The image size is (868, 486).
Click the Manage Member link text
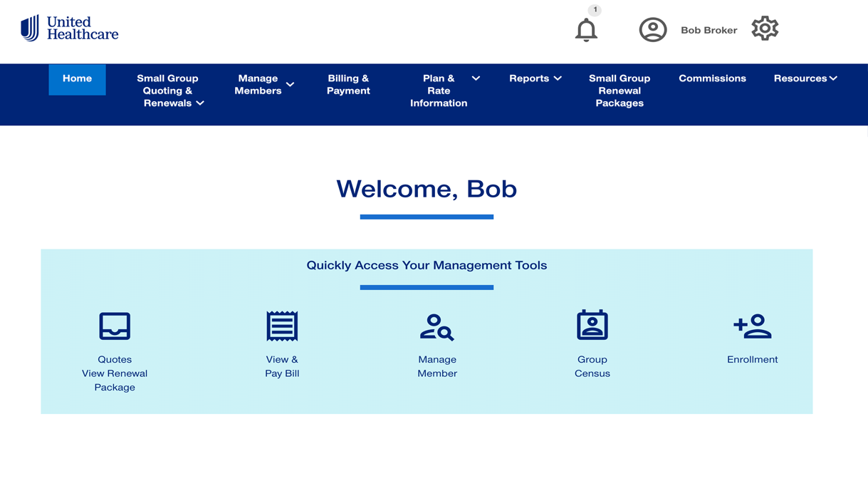(x=437, y=366)
